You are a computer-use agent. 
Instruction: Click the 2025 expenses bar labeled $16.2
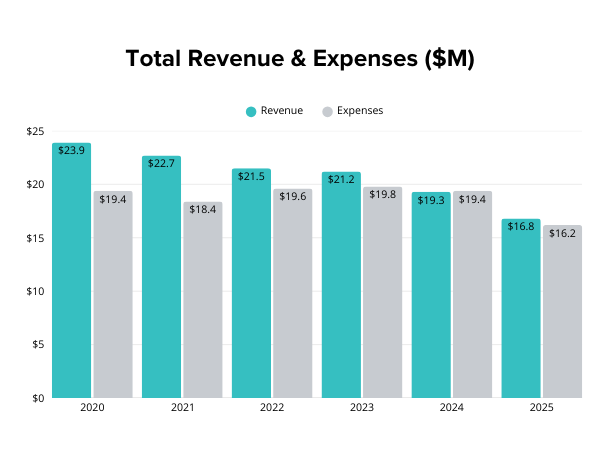(x=562, y=311)
